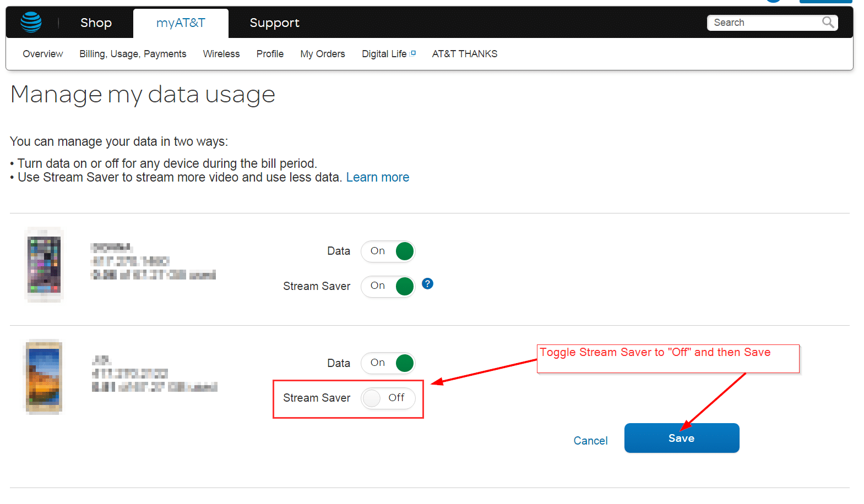Open the Support tab
Image resolution: width=864 pixels, height=504 pixels.
pyautogui.click(x=274, y=23)
